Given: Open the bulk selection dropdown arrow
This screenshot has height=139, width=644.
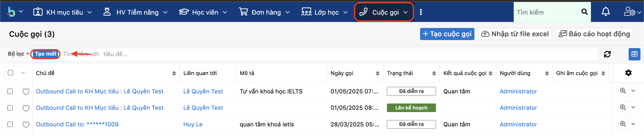Looking at the screenshot, I should point(23,73).
